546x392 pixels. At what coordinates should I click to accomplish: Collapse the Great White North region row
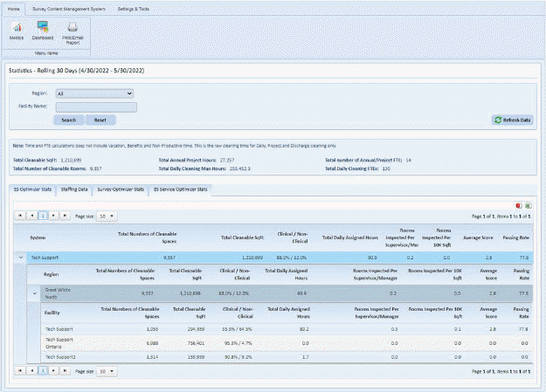coord(36,292)
